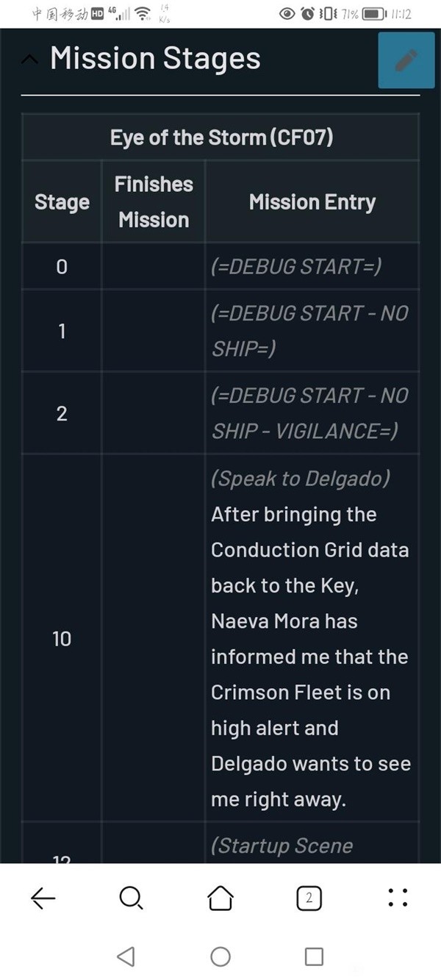Tap the Mission Entry column header
This screenshot has height=980, width=441.
point(312,202)
